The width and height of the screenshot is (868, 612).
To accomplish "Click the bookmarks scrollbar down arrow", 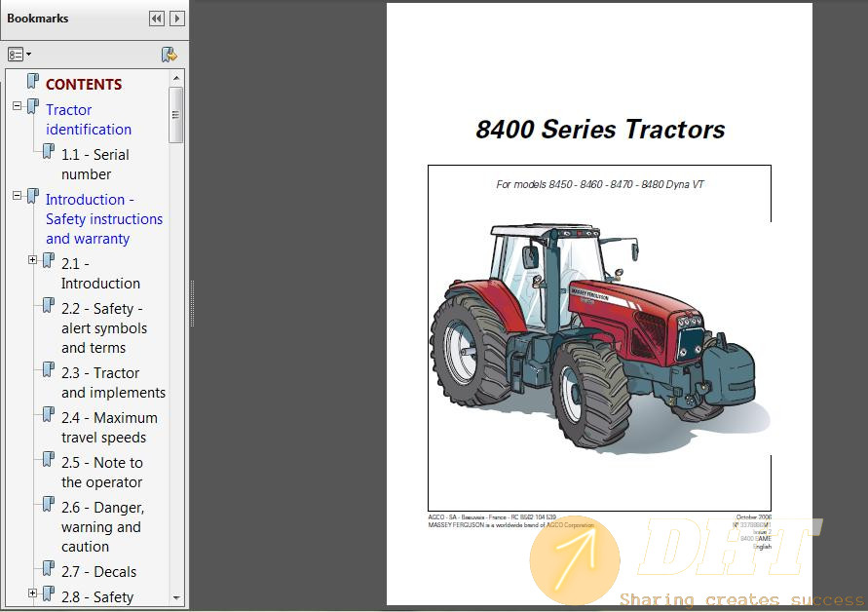I will point(176,597).
